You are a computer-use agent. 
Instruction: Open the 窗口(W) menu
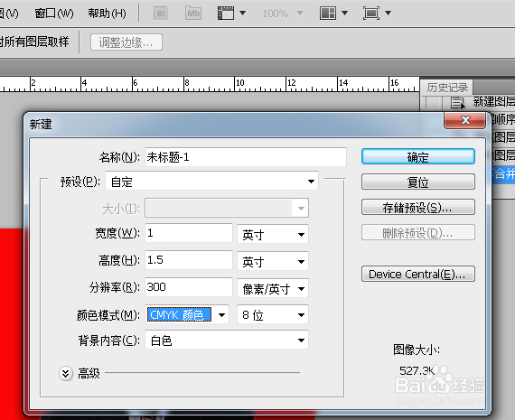[x=54, y=14]
